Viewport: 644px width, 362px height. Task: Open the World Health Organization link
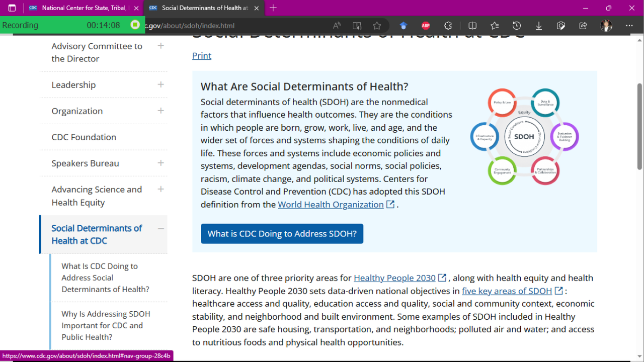pyautogui.click(x=331, y=205)
